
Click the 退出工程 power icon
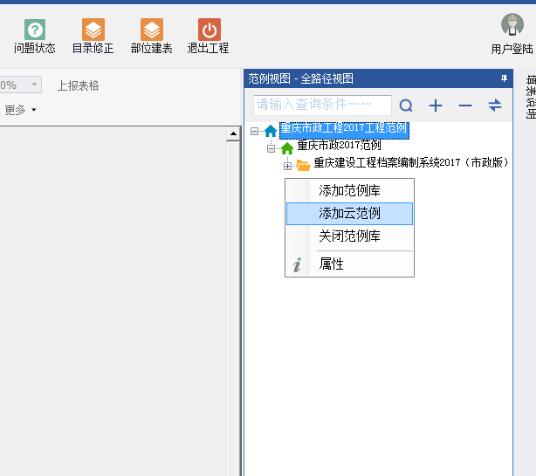point(209,29)
